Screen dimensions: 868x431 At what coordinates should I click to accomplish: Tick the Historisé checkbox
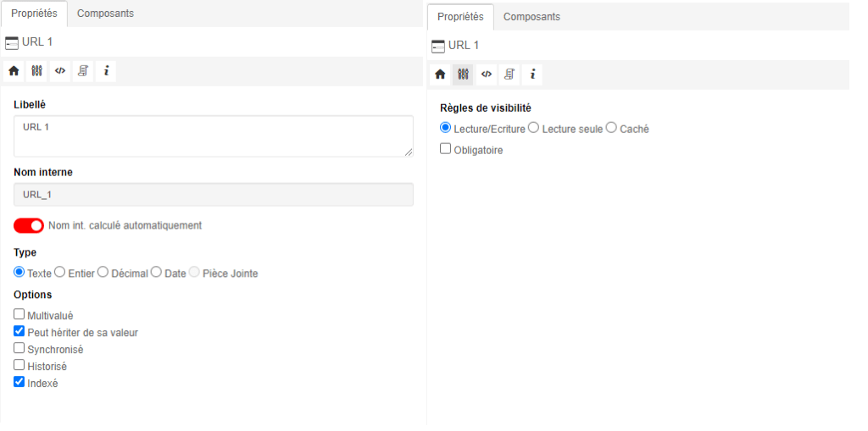pyautogui.click(x=19, y=365)
